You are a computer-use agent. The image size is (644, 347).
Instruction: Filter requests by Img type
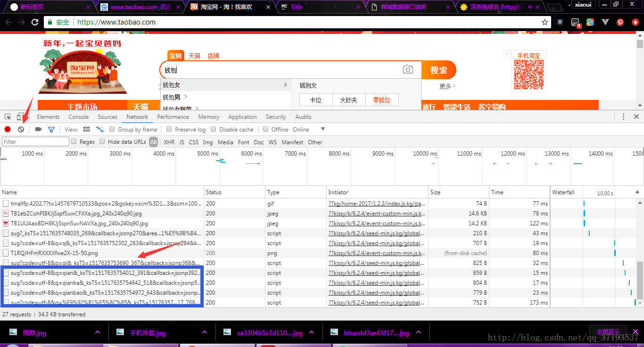tap(208, 142)
